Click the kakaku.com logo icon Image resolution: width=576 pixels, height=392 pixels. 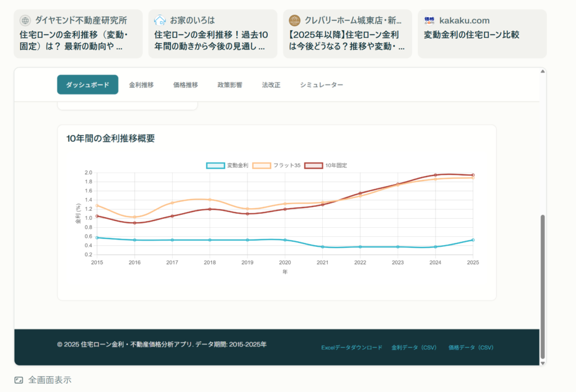tap(430, 21)
